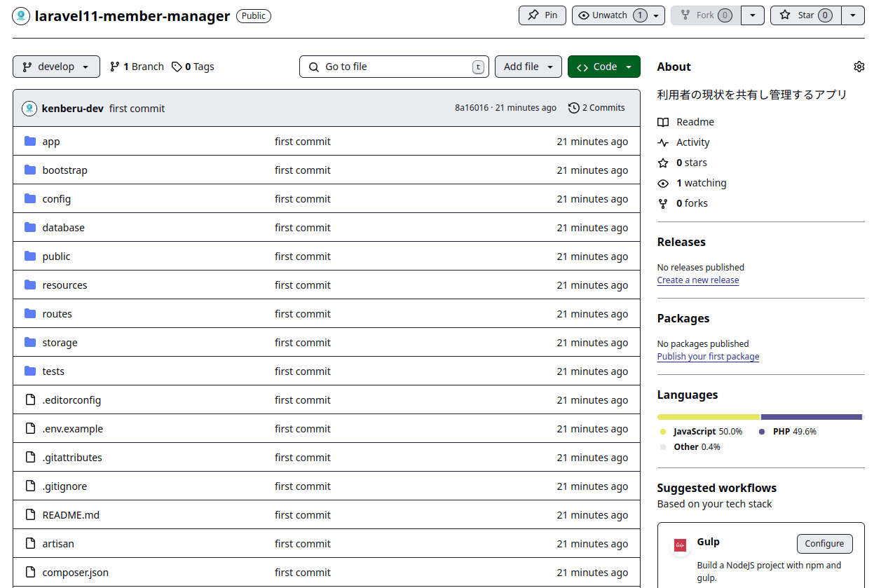Click the README.md file icon
This screenshot has width=881, height=588.
[x=30, y=514]
